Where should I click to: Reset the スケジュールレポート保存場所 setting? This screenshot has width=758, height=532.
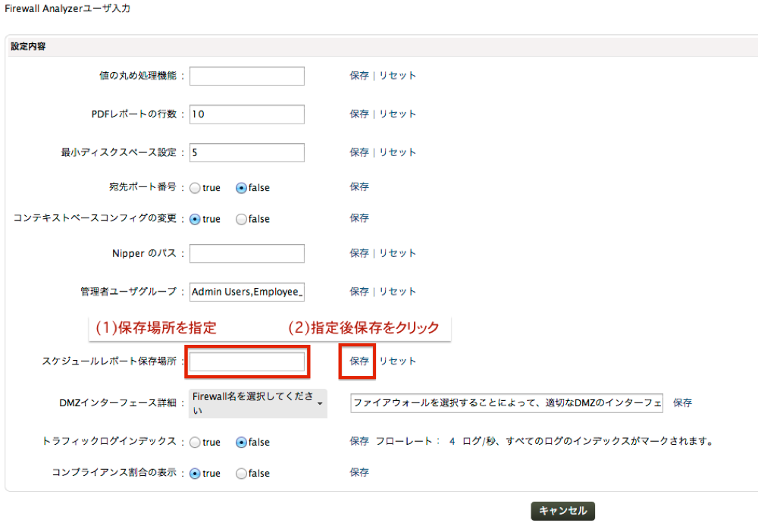pyautogui.click(x=397, y=361)
